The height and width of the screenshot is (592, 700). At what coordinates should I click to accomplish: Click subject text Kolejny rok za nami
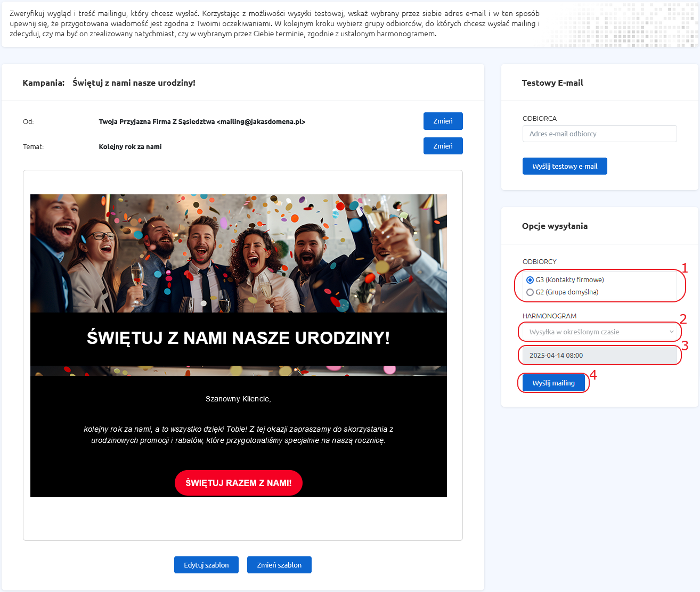tap(130, 146)
